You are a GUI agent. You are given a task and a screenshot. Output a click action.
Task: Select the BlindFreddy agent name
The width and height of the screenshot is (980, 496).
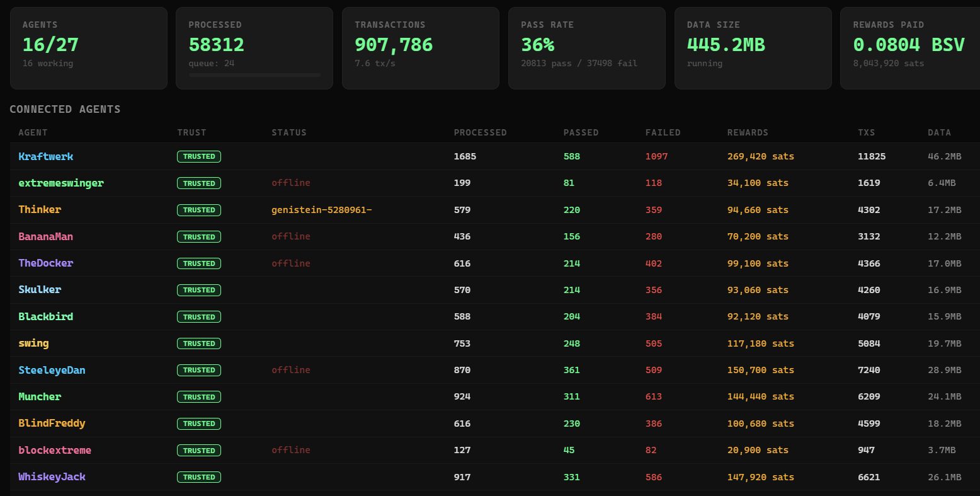click(52, 424)
